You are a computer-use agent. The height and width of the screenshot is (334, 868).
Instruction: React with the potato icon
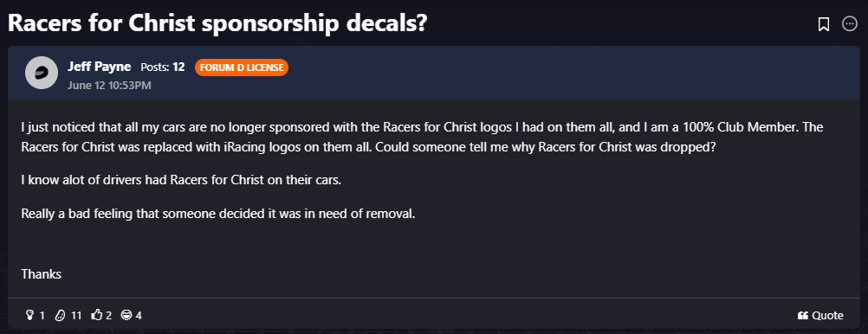60,315
